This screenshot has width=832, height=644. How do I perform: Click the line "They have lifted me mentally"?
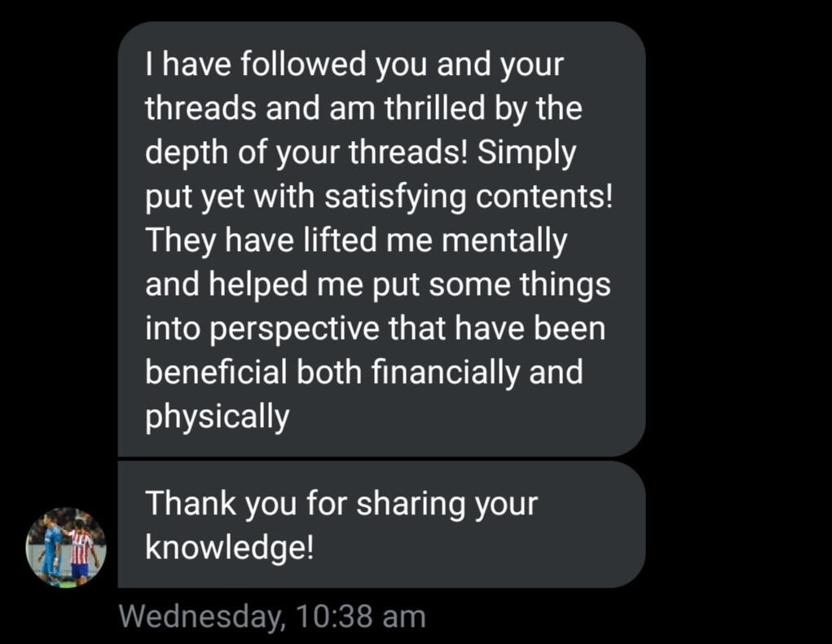[x=355, y=240]
